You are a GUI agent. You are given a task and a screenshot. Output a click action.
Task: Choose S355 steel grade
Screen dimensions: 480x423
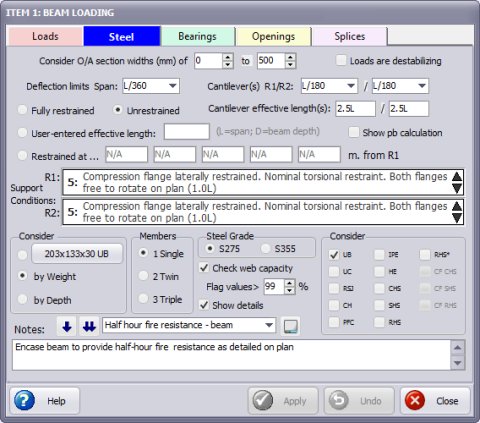click(x=266, y=248)
